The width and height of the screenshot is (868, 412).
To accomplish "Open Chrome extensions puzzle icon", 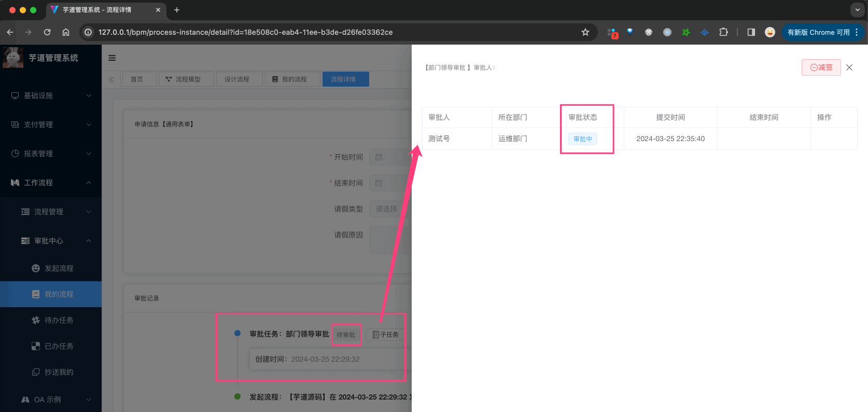I will click(x=723, y=32).
